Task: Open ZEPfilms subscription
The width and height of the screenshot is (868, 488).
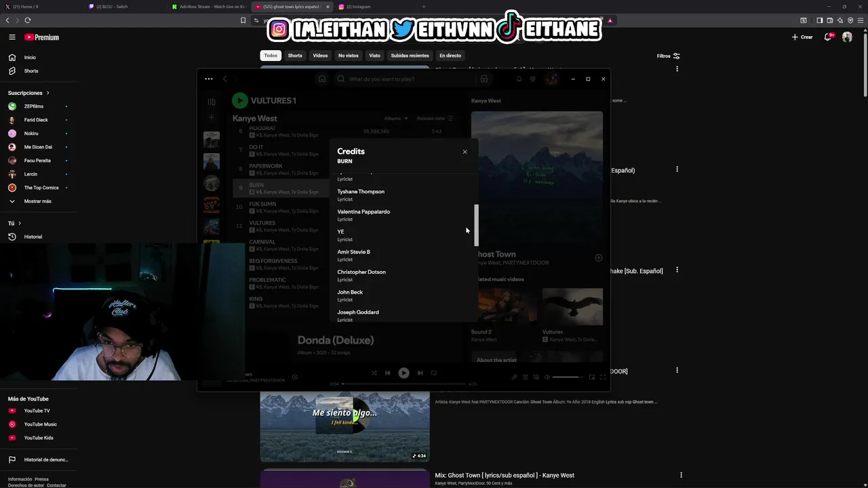Action: pyautogui.click(x=39, y=106)
